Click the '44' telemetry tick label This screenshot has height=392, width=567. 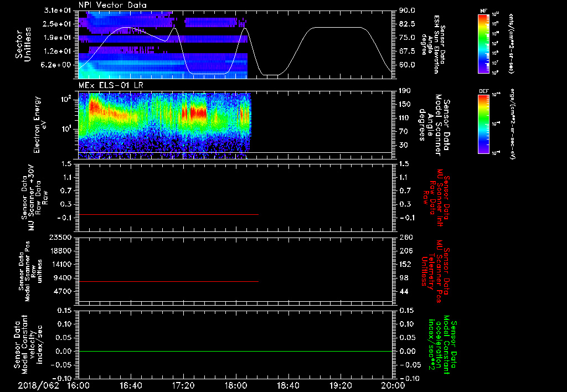tap(404, 291)
